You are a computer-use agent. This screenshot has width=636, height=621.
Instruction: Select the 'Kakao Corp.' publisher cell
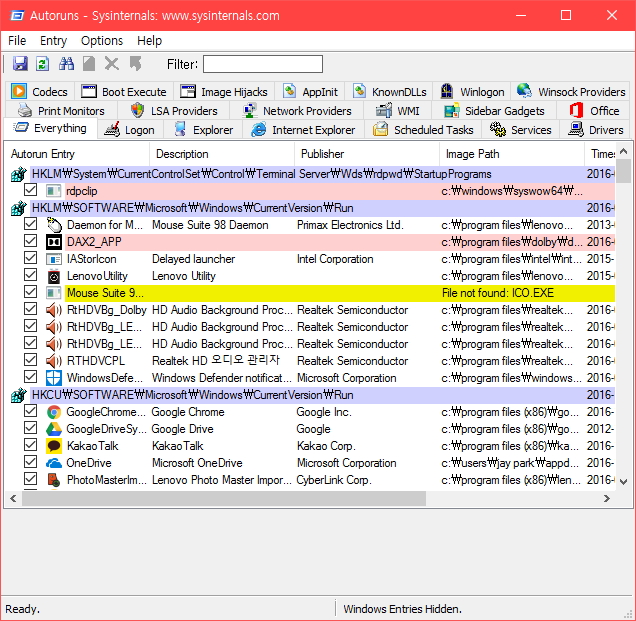coord(326,446)
